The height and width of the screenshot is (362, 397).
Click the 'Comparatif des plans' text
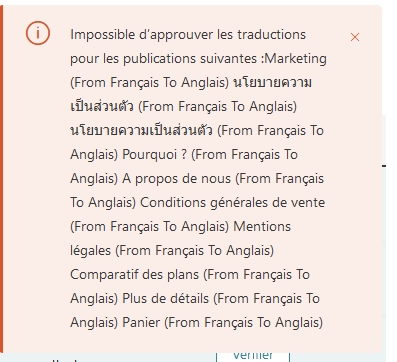[135, 275]
